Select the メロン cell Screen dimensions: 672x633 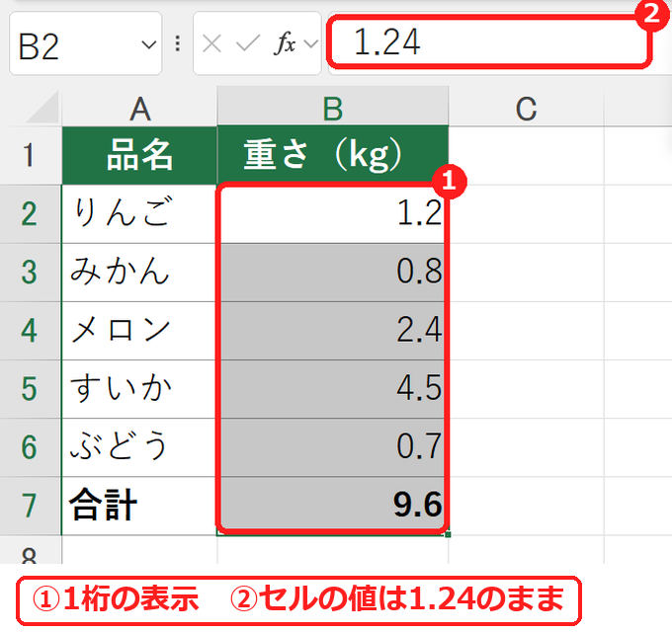coord(139,331)
